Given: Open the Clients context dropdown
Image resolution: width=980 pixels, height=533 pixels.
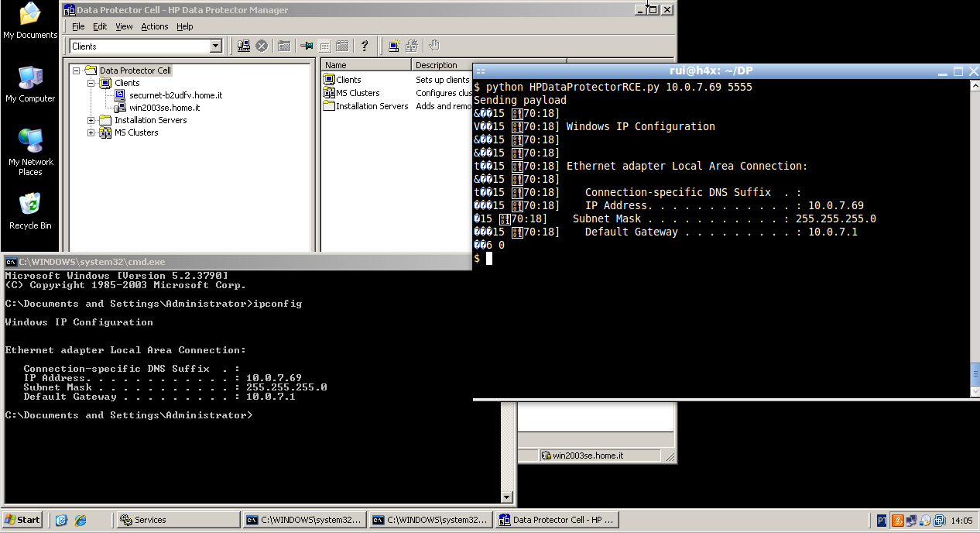Looking at the screenshot, I should click(216, 46).
